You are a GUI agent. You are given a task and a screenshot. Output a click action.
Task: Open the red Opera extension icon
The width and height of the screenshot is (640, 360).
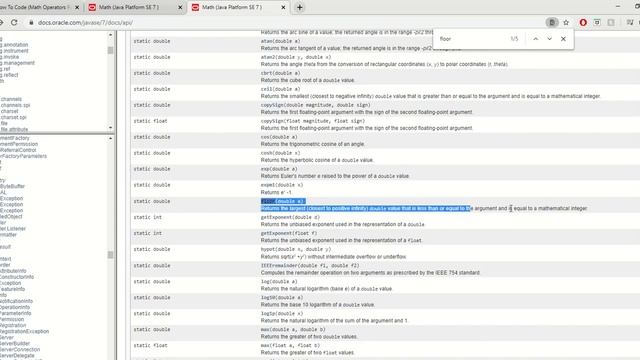pos(583,22)
